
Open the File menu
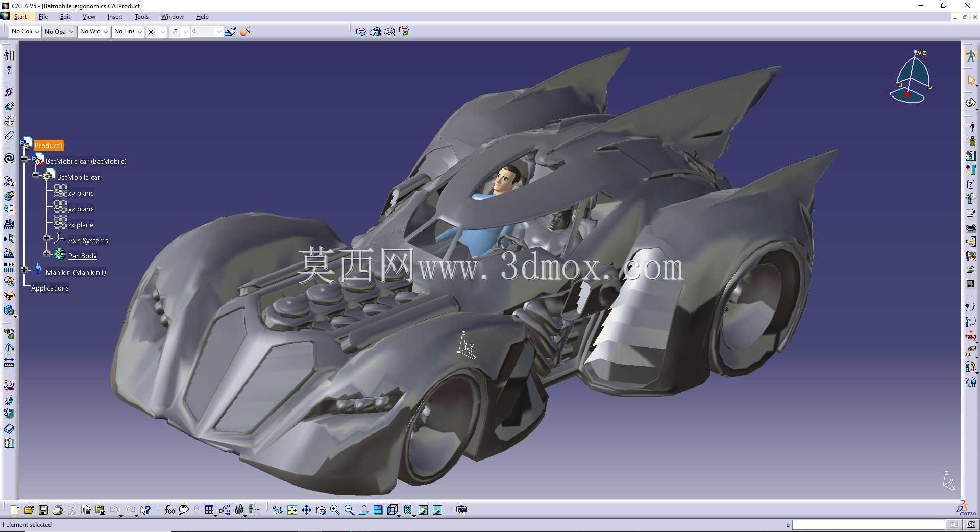(43, 17)
